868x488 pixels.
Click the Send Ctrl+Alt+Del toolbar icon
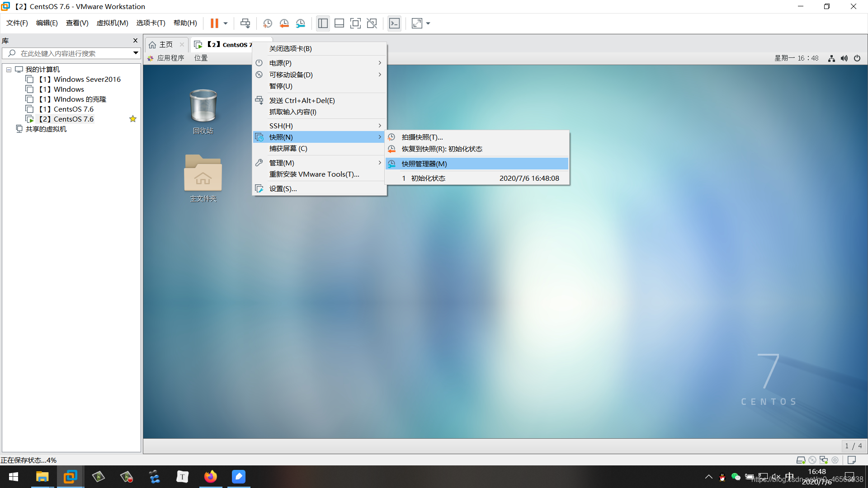(245, 23)
